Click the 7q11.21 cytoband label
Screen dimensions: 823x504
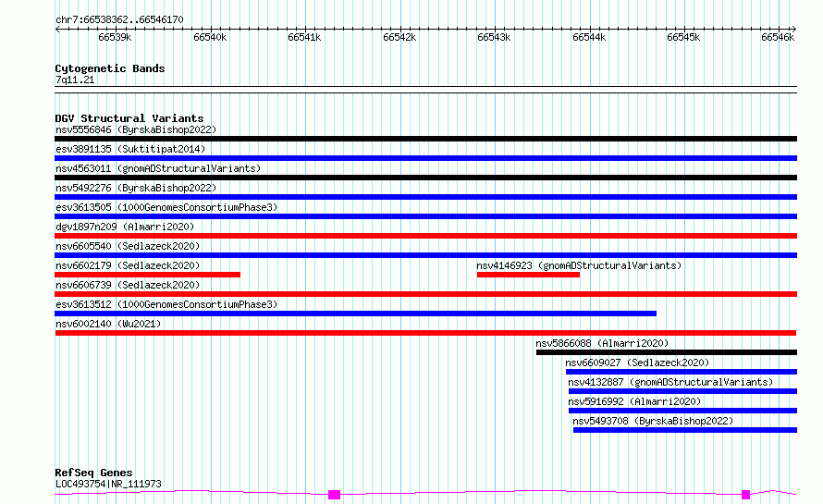(75, 80)
